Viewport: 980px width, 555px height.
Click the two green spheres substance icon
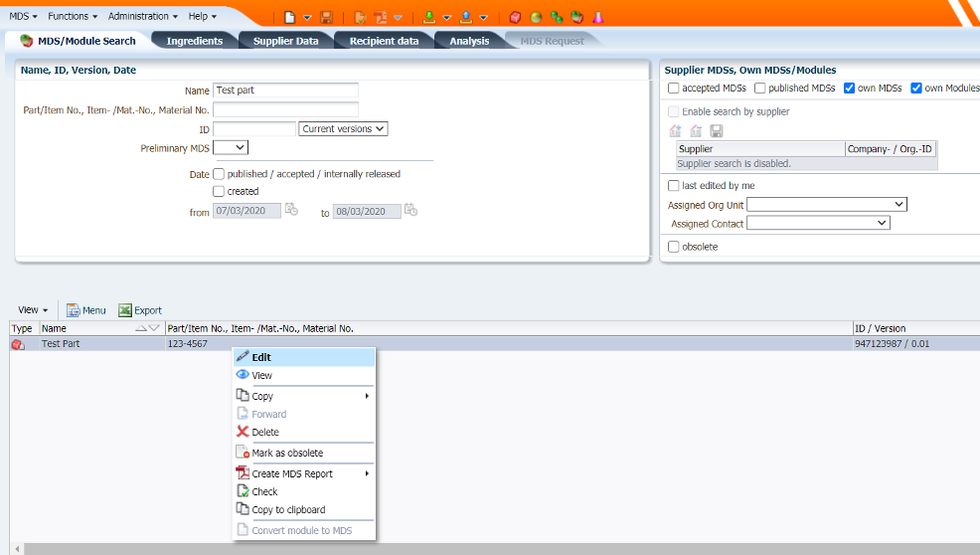[557, 18]
